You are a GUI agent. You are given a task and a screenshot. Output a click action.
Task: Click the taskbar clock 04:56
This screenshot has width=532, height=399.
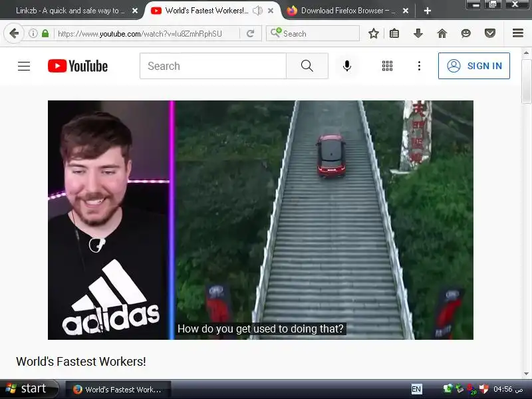(508, 389)
